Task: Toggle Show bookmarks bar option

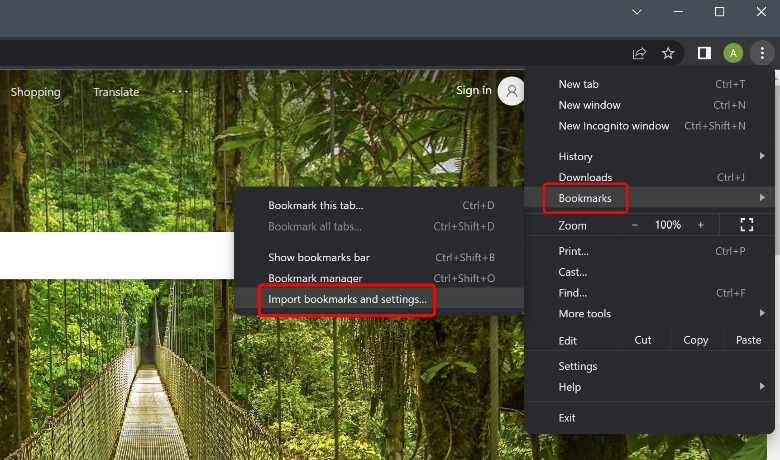Action: click(x=318, y=257)
